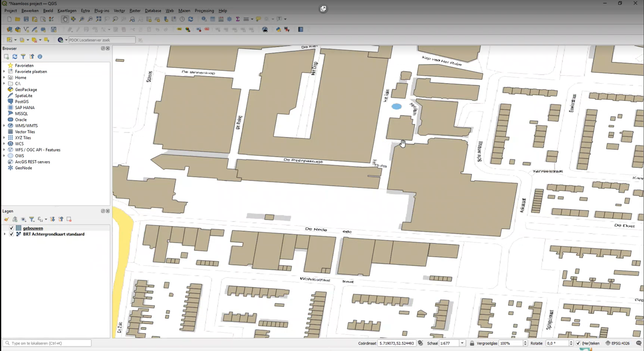Open the measure tool dropdown arrow
This screenshot has width=644, height=351.
252,19
